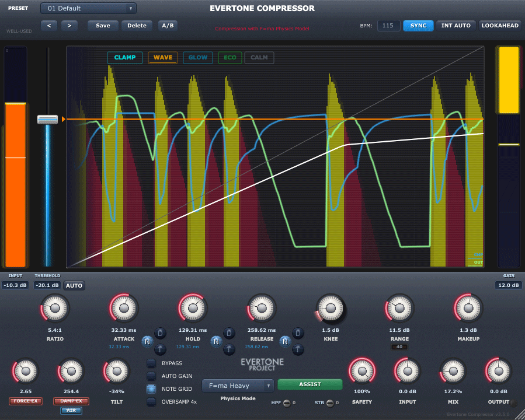Turn off the SYNC tempo toggle
525x420 pixels.
click(418, 26)
